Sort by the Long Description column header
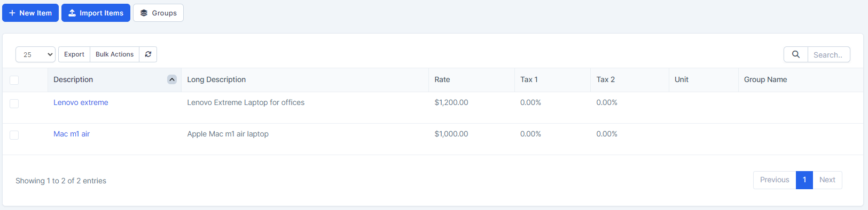Viewport: 868px width, 210px height. [216, 79]
